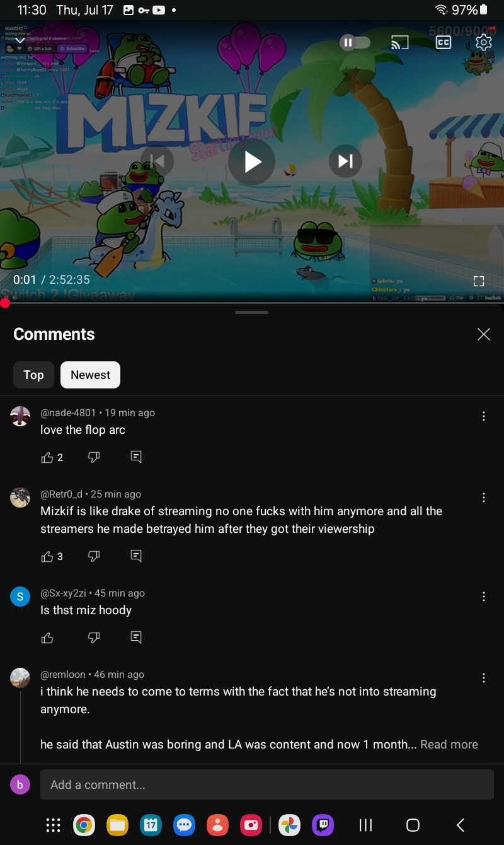Open video settings gear icon

point(483,42)
